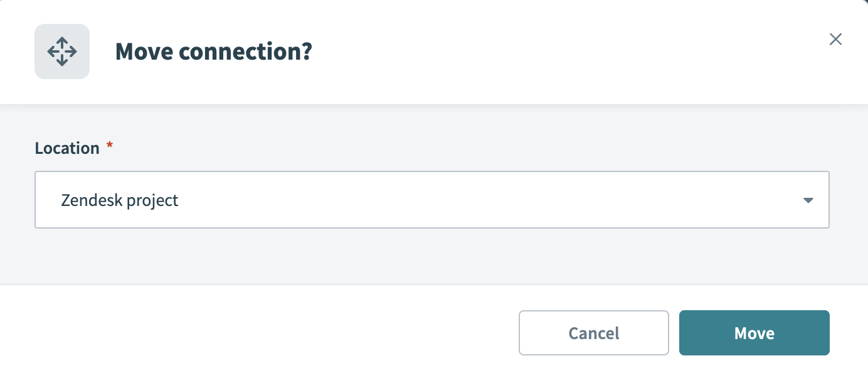Click the Cancel button with grey border
This screenshot has height=373, width=868.
[x=593, y=333]
